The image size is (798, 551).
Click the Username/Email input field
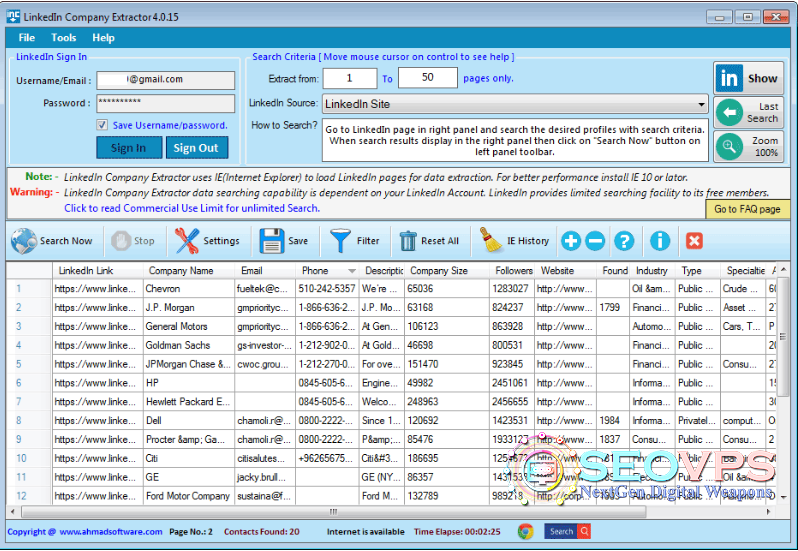tap(166, 80)
